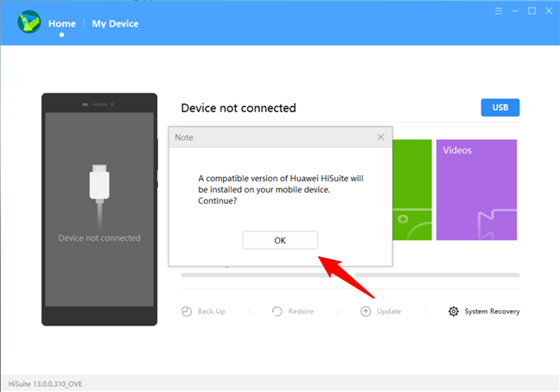Click the phone screen preview area
The image size is (560, 392).
click(99, 209)
